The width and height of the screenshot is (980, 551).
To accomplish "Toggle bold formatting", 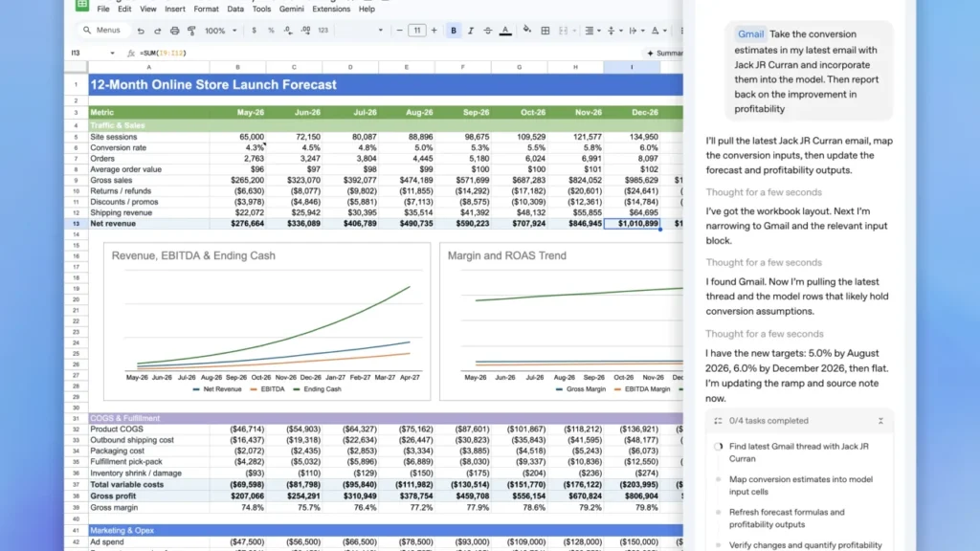I will pos(454,31).
